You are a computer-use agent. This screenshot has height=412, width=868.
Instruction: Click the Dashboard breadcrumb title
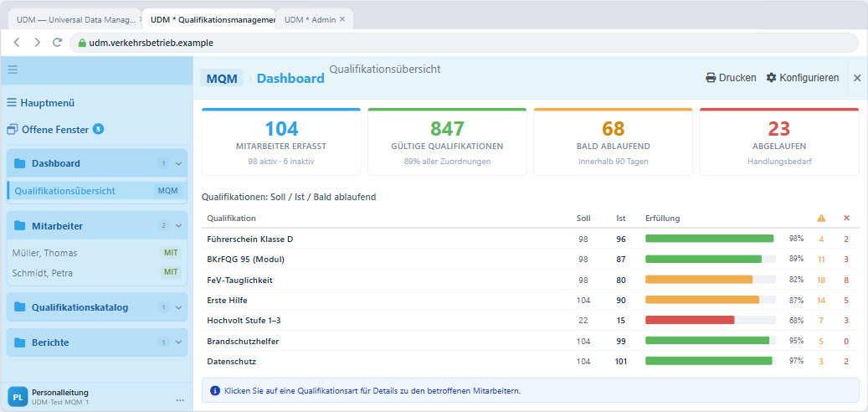pos(290,79)
